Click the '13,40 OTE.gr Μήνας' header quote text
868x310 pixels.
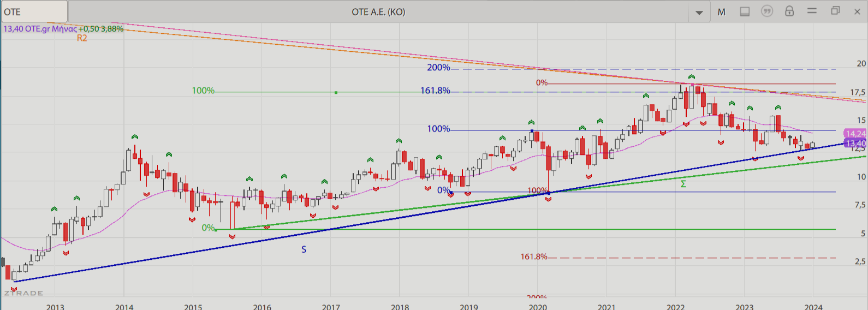point(40,29)
